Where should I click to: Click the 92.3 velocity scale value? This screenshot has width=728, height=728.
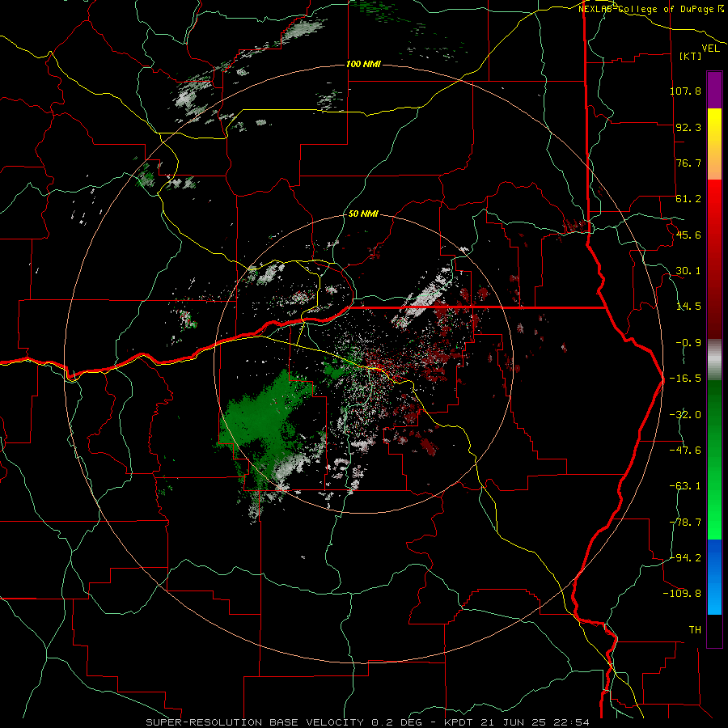[x=688, y=127]
